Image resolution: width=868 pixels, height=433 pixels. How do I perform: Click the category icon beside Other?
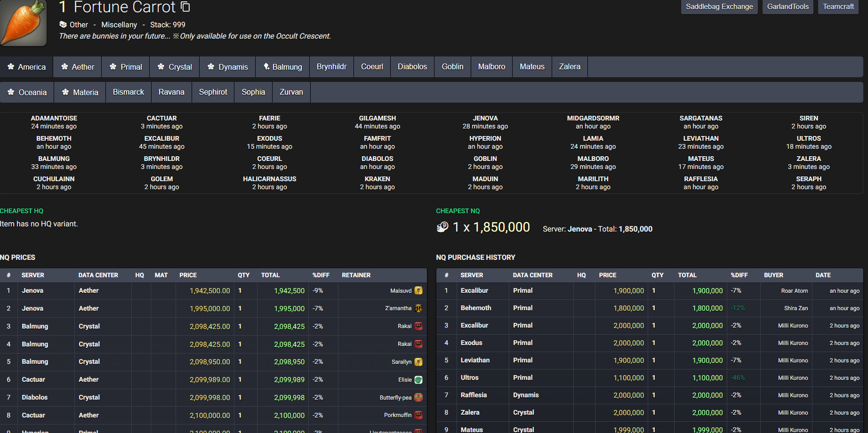click(63, 24)
